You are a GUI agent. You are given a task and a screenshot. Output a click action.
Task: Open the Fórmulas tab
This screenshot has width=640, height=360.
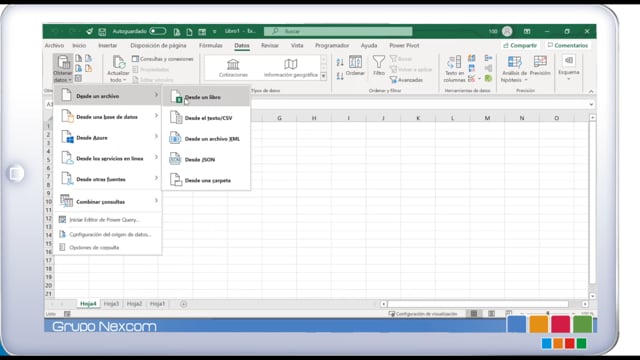[x=211, y=45]
